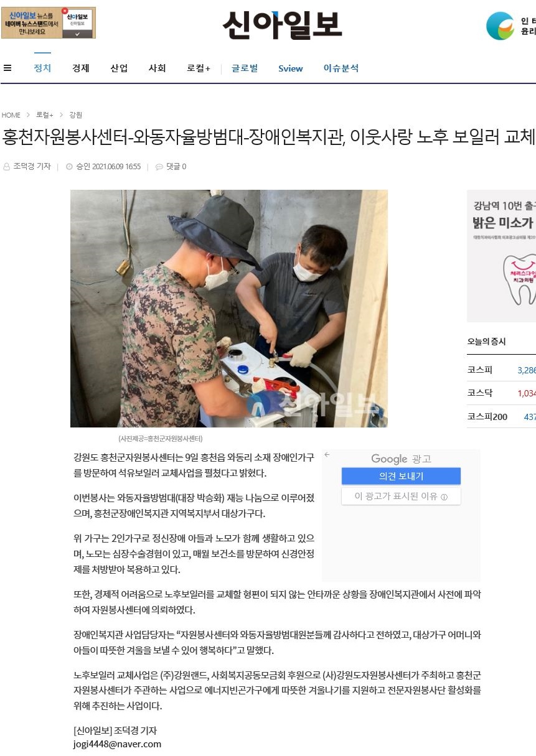Click the 의견 보내기 button
The image size is (536, 756).
coord(401,476)
